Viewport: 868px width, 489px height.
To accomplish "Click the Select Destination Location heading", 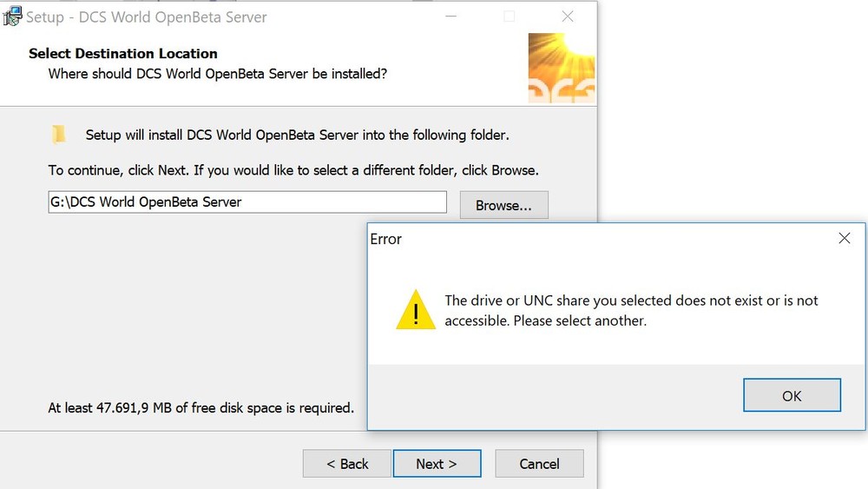I will (x=123, y=54).
